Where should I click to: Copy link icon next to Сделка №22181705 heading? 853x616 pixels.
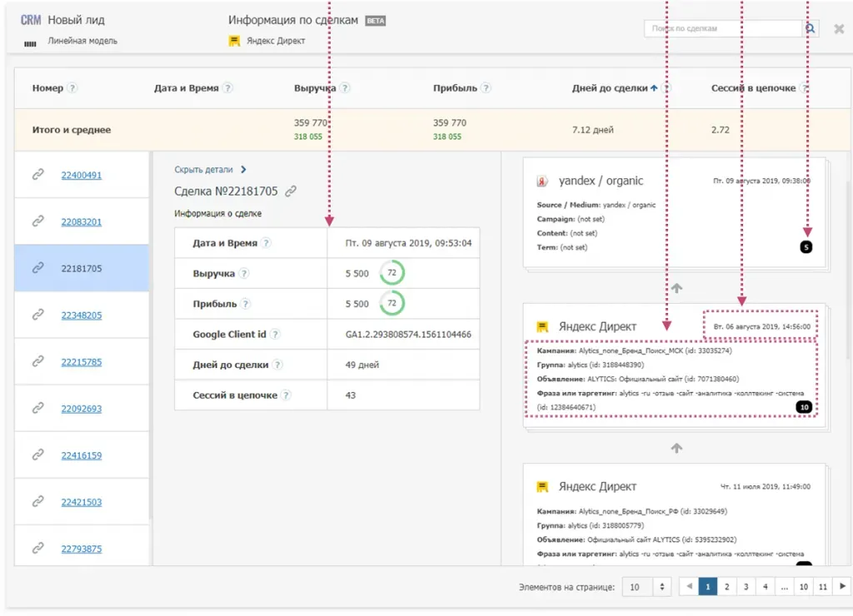click(291, 191)
